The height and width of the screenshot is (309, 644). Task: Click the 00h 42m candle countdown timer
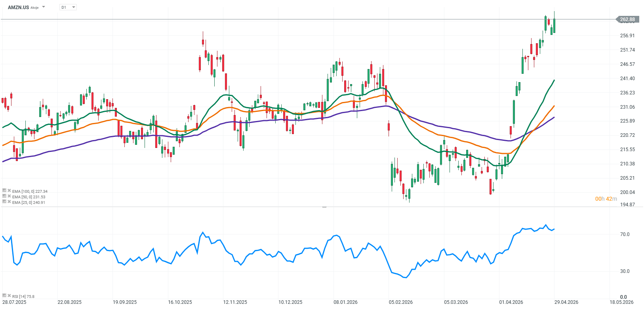606,199
